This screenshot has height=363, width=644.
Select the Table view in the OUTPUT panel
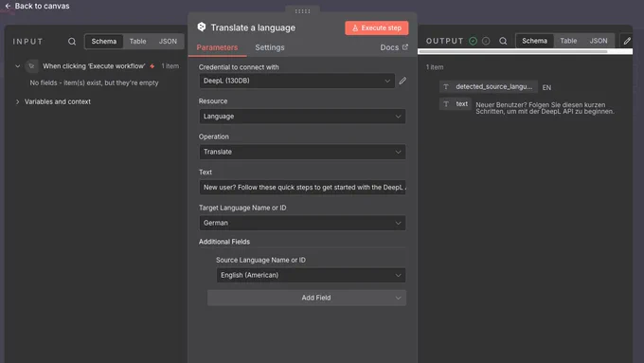(x=568, y=41)
